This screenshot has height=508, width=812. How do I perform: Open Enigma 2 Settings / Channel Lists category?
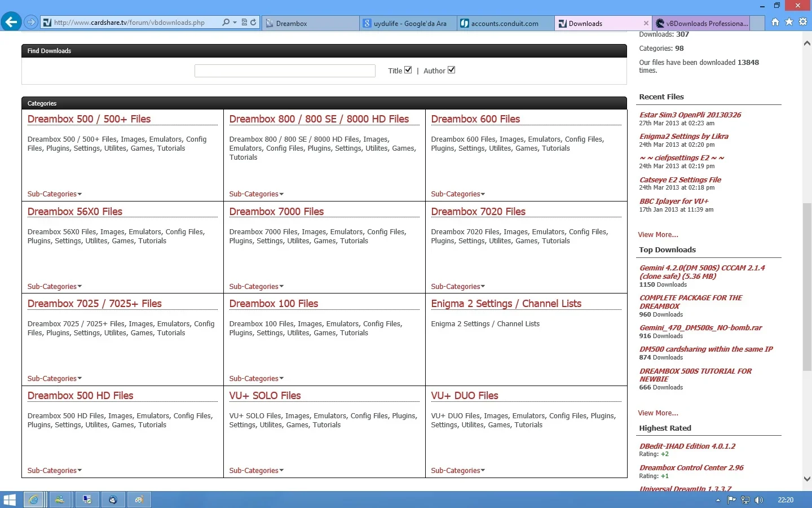[x=506, y=304]
